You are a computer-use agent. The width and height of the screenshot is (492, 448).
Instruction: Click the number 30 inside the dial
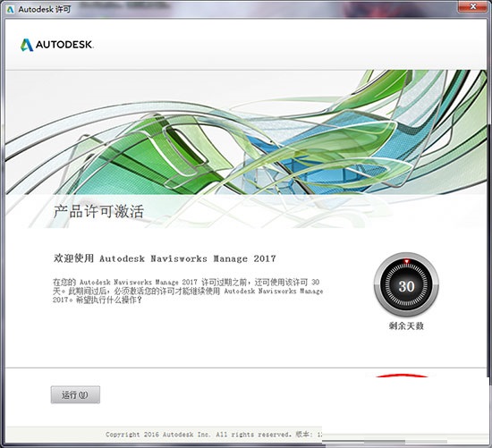tap(406, 286)
